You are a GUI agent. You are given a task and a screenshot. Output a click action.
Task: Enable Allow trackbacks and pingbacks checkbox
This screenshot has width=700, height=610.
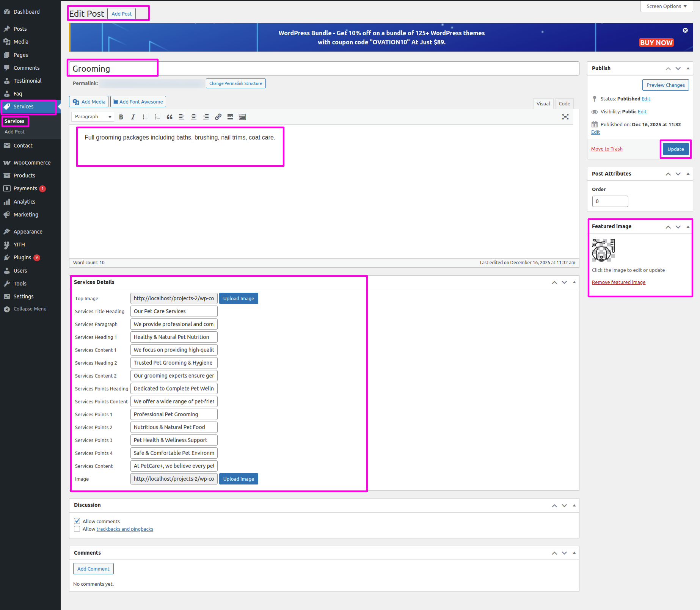pyautogui.click(x=77, y=529)
